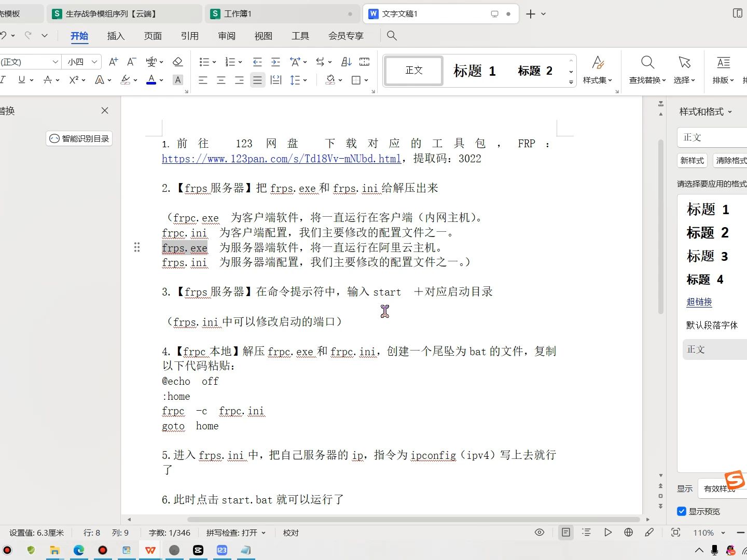Expand the 样式和格式 panel header menu
747x560 pixels.
(730, 111)
